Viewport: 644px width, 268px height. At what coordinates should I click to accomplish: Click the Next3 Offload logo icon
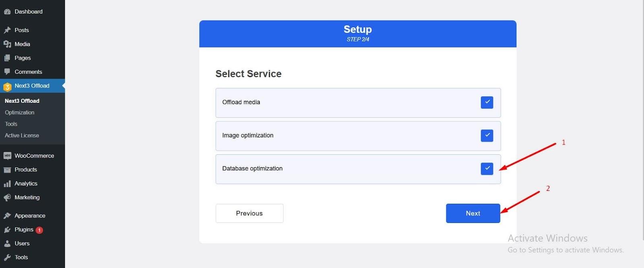coord(7,86)
